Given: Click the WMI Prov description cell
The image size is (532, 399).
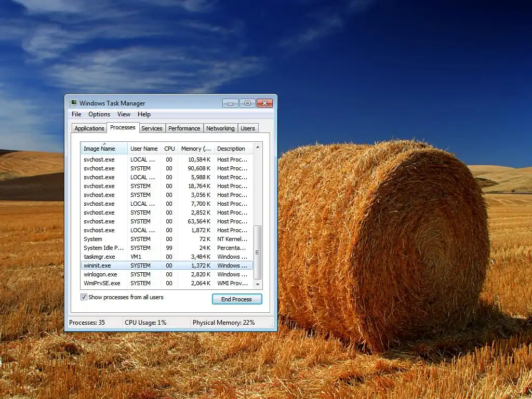Looking at the screenshot, I should (232, 283).
